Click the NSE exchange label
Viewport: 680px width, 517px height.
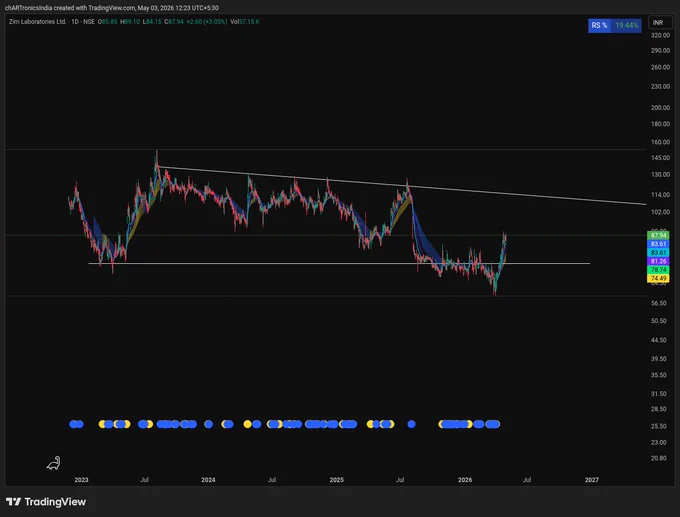point(88,22)
